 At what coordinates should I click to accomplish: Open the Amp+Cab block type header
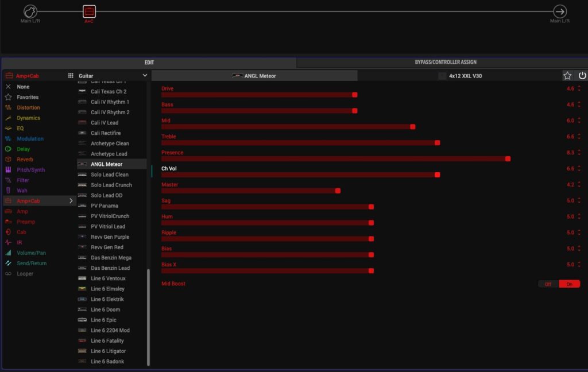tap(29, 75)
